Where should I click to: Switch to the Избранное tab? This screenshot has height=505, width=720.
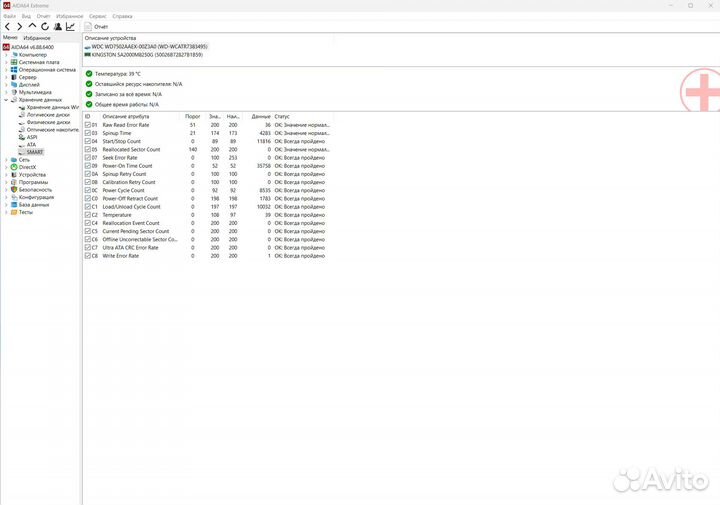(x=37, y=37)
